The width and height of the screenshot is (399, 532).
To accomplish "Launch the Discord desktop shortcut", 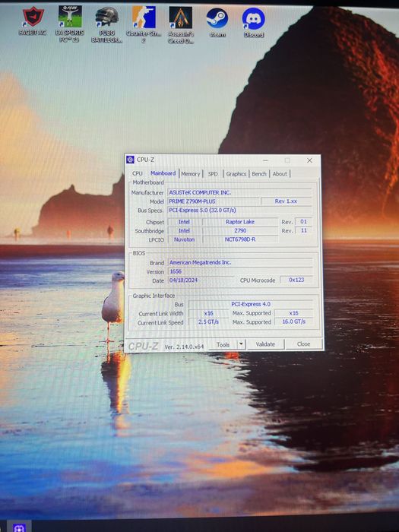I will (253, 22).
